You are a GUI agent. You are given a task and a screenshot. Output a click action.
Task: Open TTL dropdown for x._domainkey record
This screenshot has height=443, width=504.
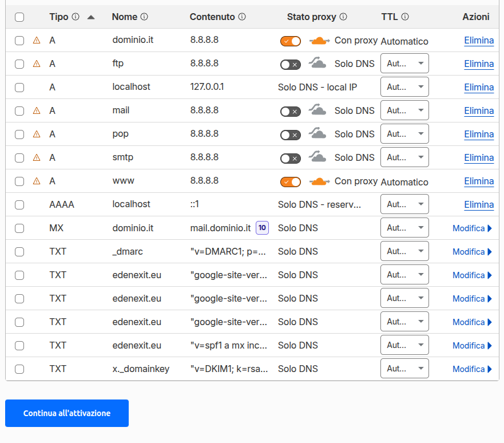(x=404, y=369)
